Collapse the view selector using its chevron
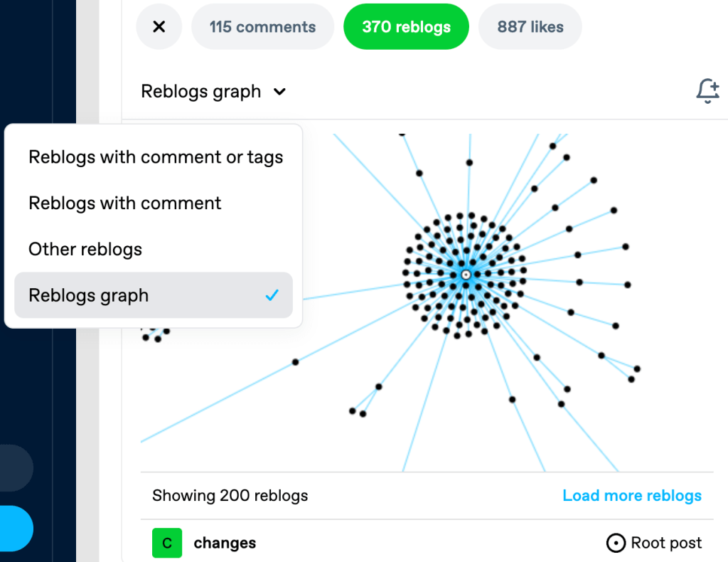 tap(279, 92)
